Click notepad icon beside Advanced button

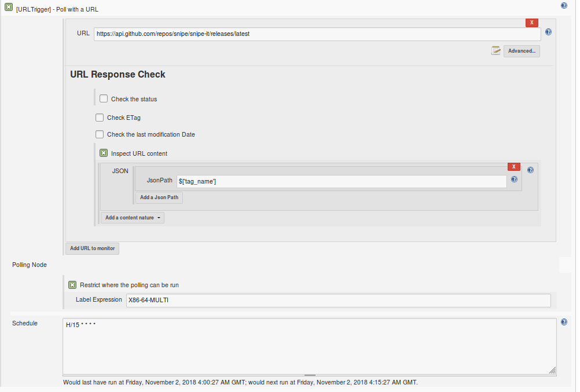(495, 51)
